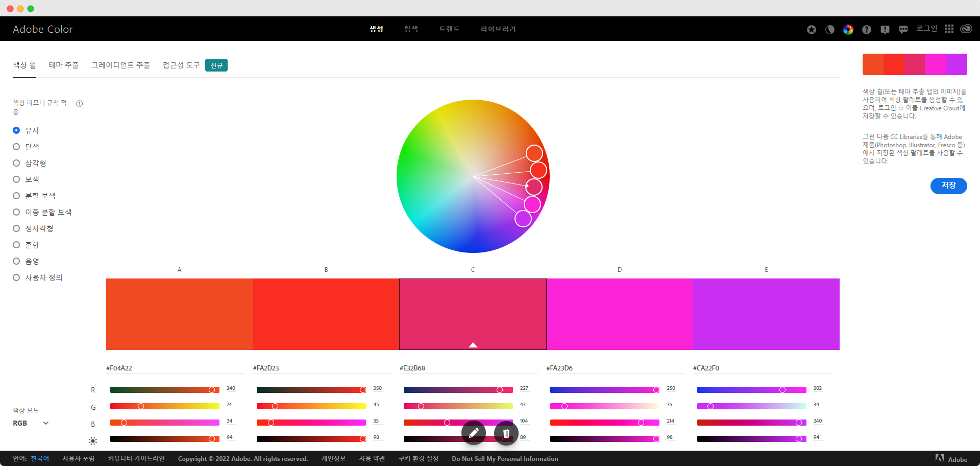Open the 탐색 menu

411,29
